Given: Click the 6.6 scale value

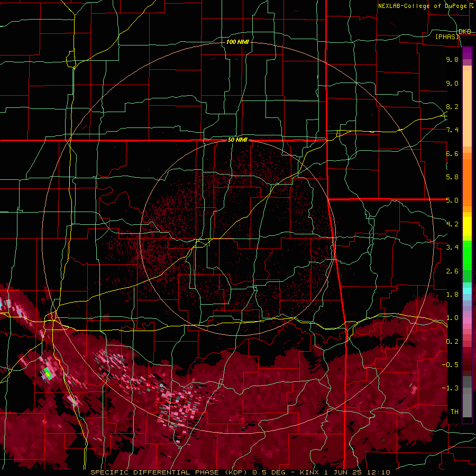Looking at the screenshot, I should coord(452,154).
